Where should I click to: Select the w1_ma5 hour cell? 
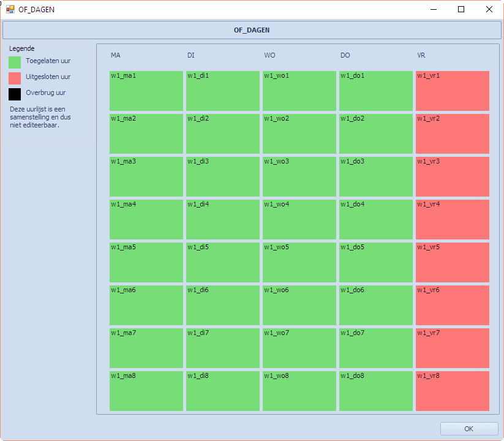[x=146, y=262]
